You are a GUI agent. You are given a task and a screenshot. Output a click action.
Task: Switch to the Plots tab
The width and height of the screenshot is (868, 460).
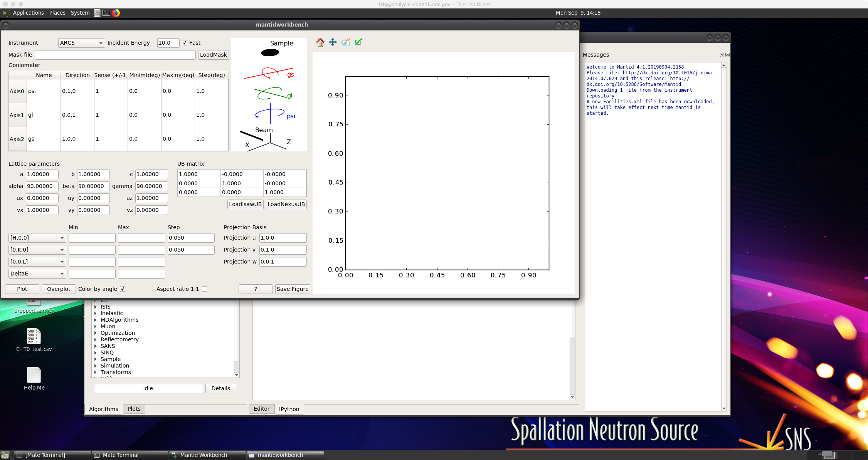(x=134, y=409)
